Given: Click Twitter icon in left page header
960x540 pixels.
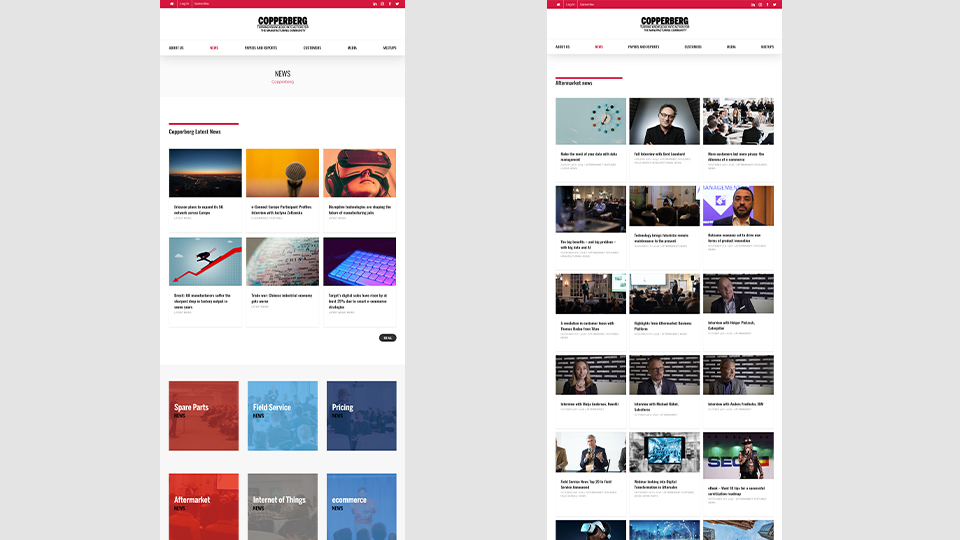Looking at the screenshot, I should pyautogui.click(x=396, y=4).
